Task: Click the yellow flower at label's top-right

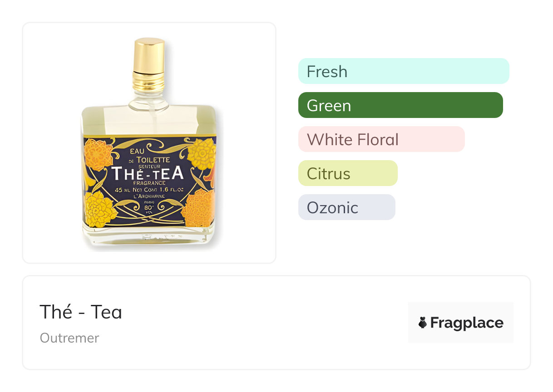Action: pyautogui.click(x=202, y=153)
